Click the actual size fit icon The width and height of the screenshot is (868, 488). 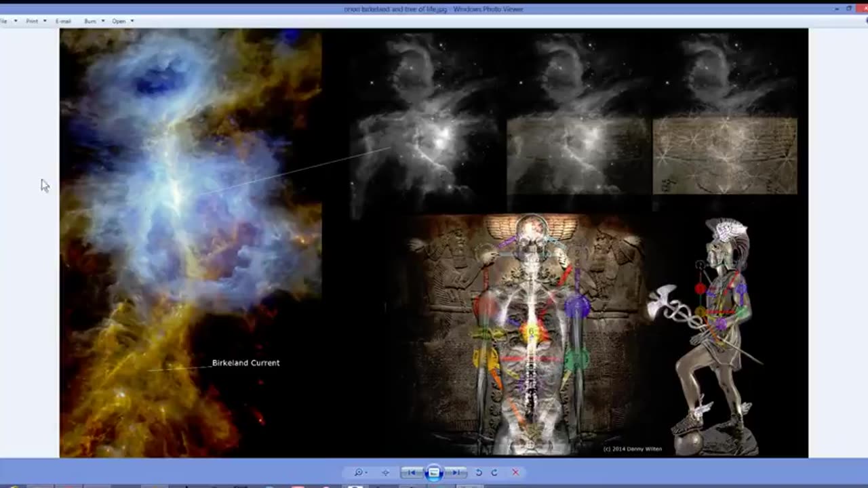[385, 472]
